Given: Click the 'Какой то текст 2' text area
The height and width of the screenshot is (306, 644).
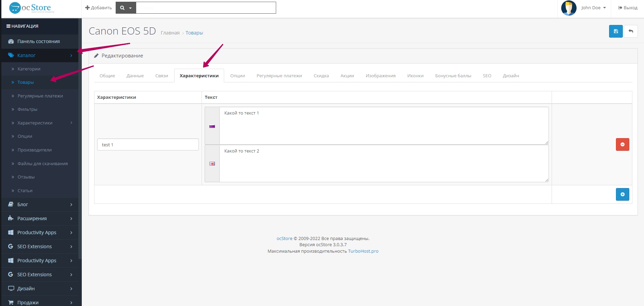Looking at the screenshot, I should click(x=384, y=163).
